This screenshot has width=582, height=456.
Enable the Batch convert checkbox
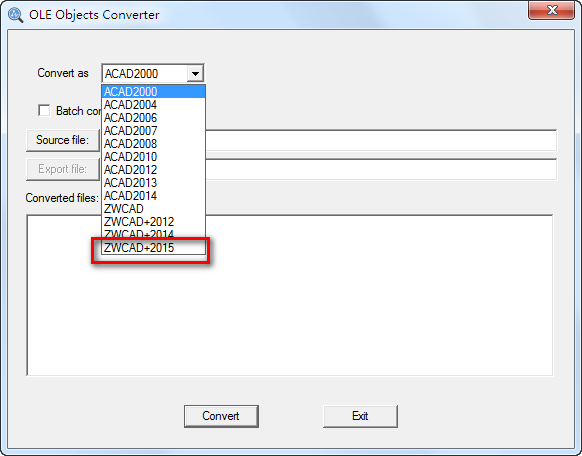pos(44,110)
